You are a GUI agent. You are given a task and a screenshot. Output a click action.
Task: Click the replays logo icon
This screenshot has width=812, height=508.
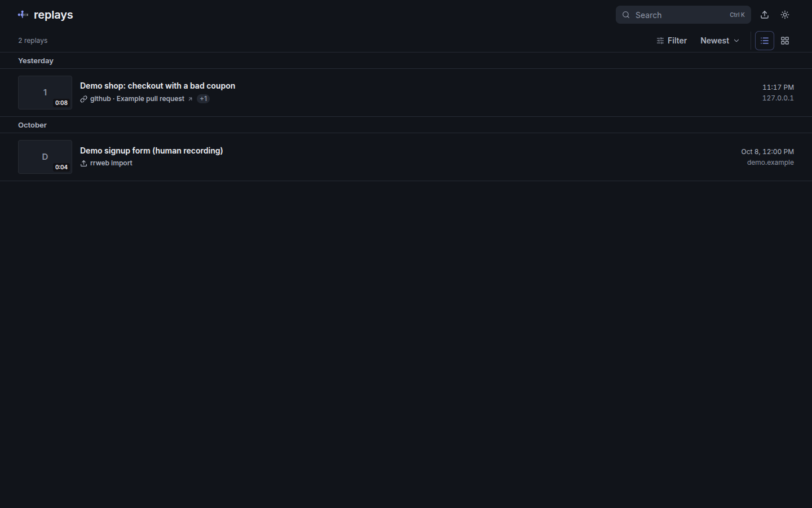click(x=23, y=15)
